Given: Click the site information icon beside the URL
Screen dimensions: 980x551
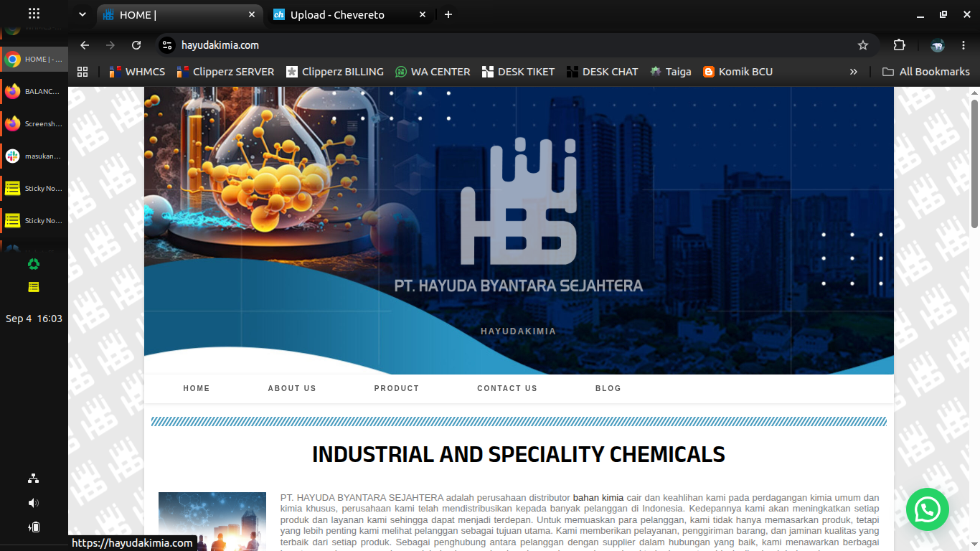Looking at the screenshot, I should pos(167,45).
